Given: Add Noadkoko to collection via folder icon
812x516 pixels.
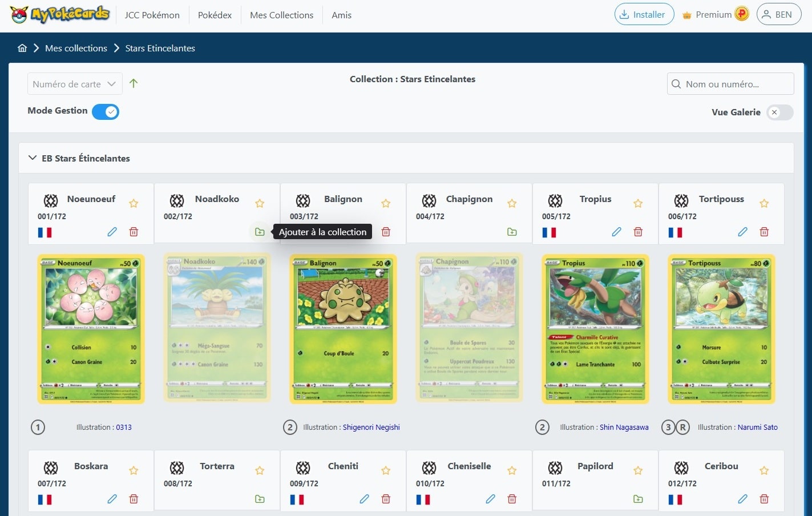Looking at the screenshot, I should [260, 232].
